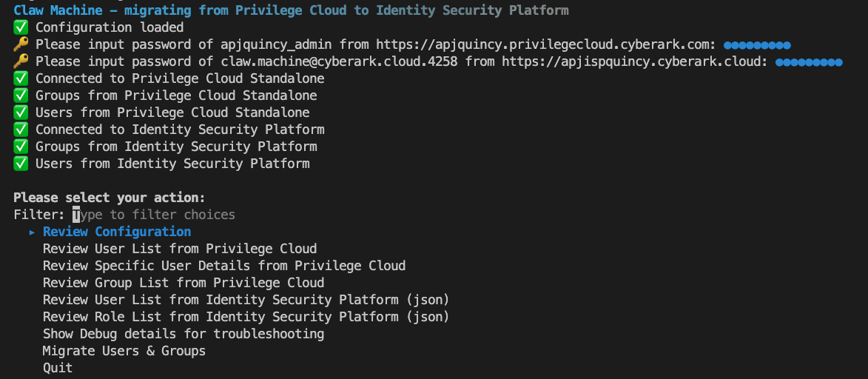Image resolution: width=868 pixels, height=379 pixels.
Task: Click the check beside Groups from Identity Security Platform
Action: pos(21,147)
